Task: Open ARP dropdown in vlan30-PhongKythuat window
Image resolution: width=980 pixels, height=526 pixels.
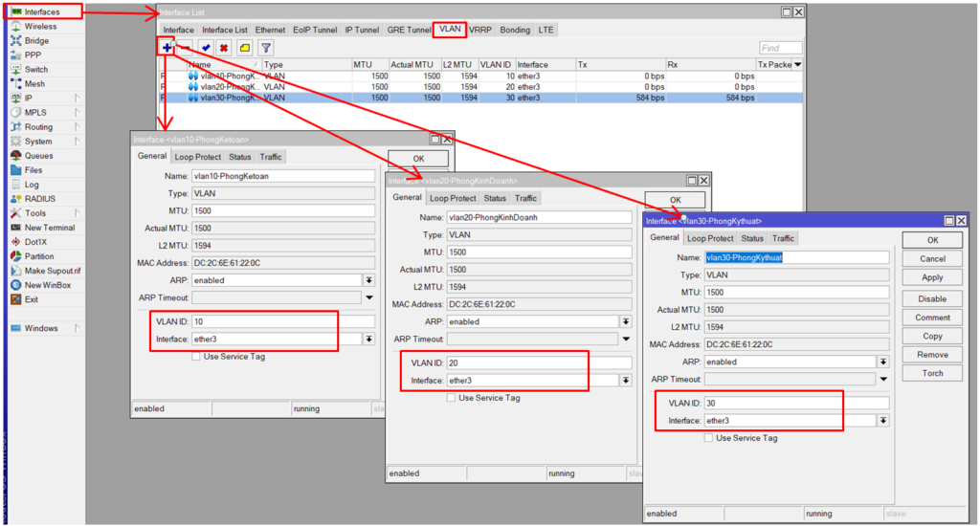Action: [882, 362]
